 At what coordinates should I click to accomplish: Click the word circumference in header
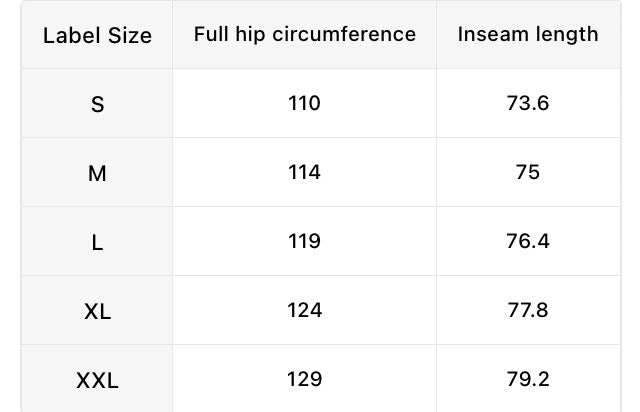pyautogui.click(x=344, y=34)
